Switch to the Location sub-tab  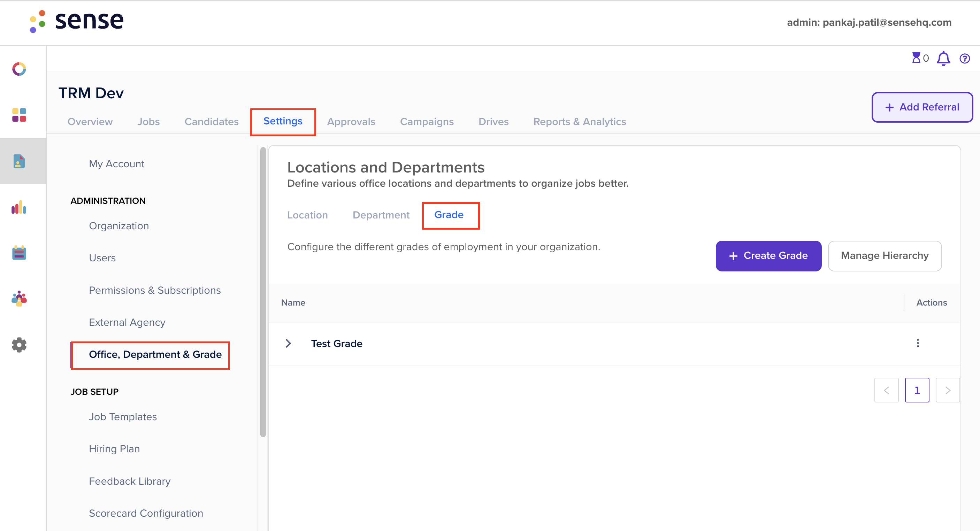click(x=307, y=215)
